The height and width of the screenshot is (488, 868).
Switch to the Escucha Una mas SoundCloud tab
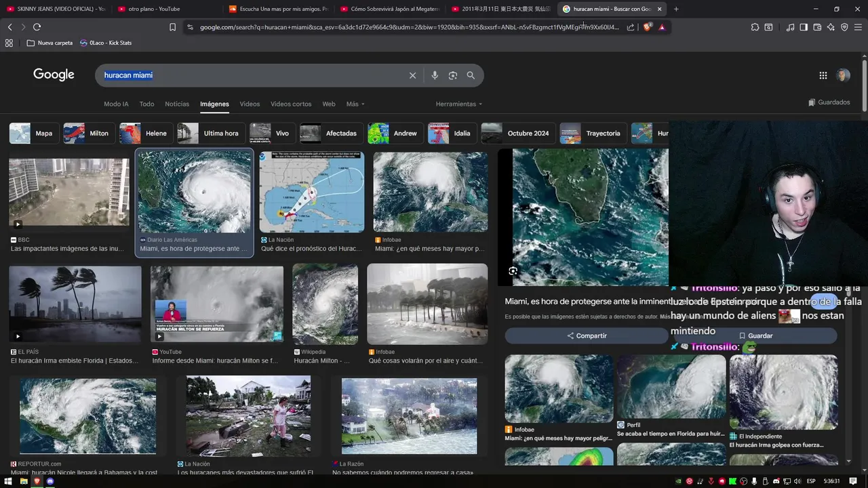coord(279,9)
